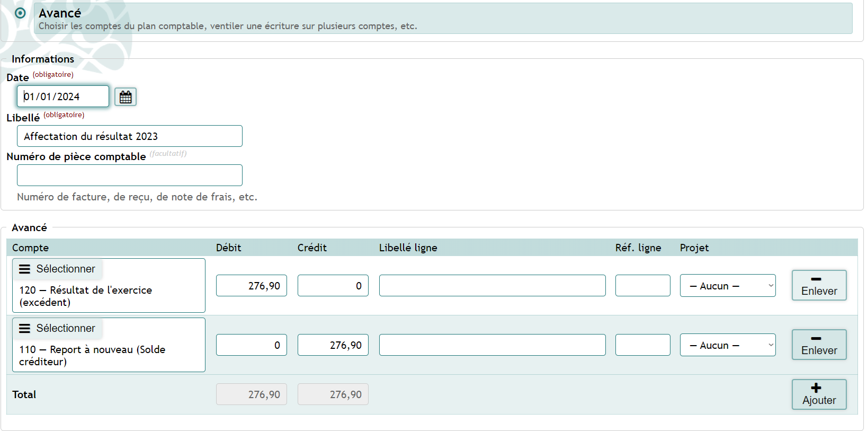Remove the Report à nouveau line

click(x=819, y=345)
